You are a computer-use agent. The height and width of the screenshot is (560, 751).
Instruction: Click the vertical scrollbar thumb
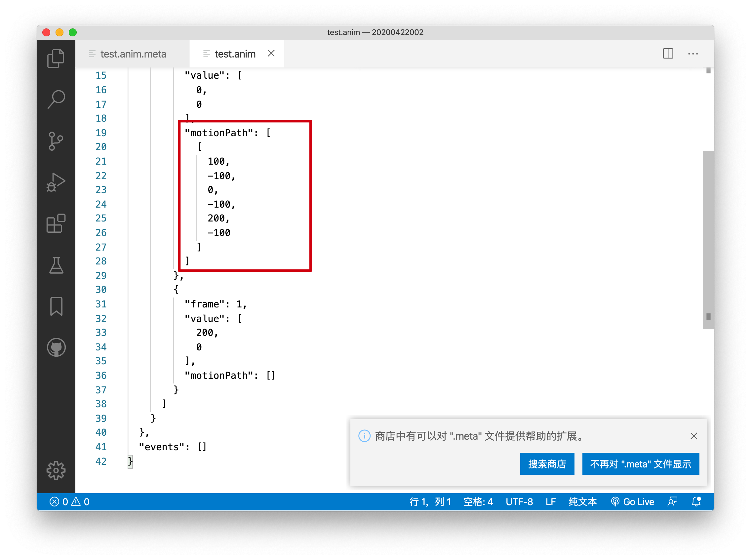pyautogui.click(x=708, y=239)
